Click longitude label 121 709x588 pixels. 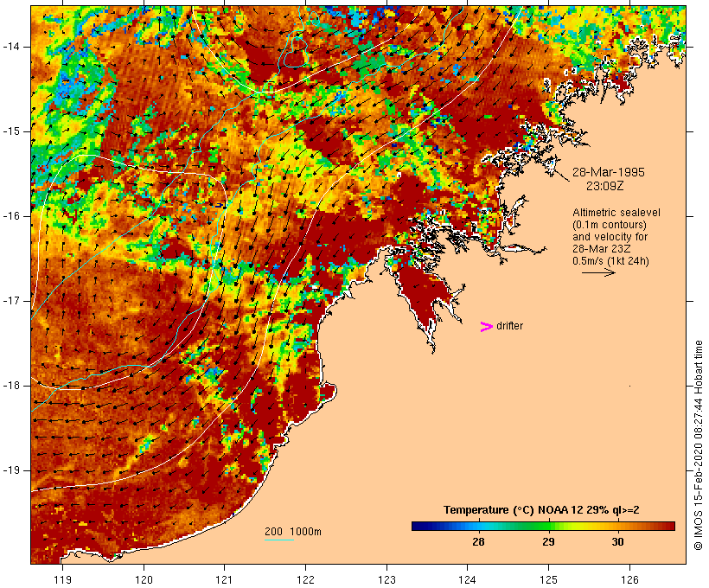click(225, 579)
